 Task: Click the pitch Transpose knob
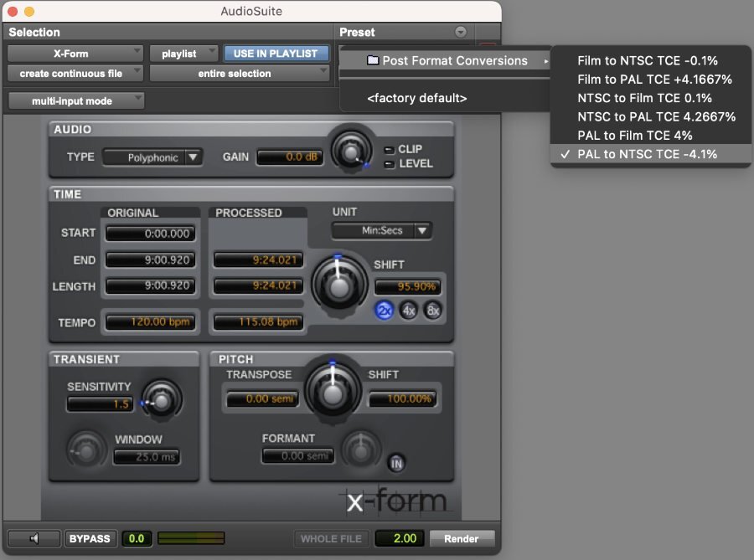coord(333,392)
